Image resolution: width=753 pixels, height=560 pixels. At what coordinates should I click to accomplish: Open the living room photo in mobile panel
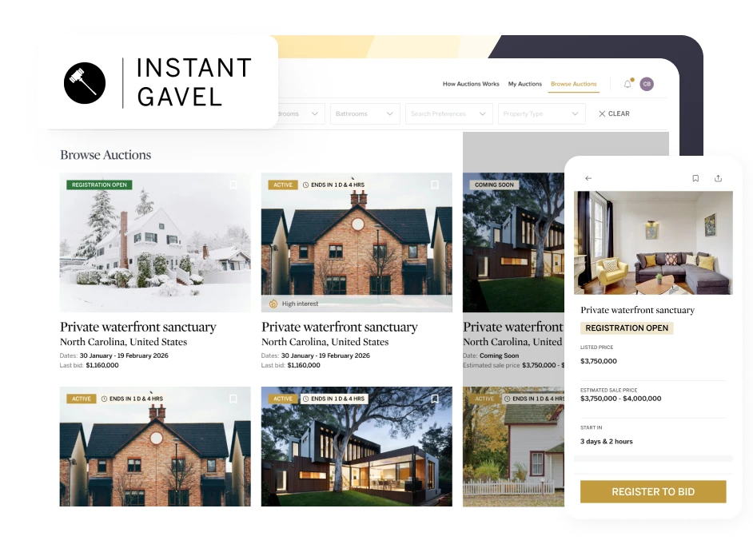[653, 243]
